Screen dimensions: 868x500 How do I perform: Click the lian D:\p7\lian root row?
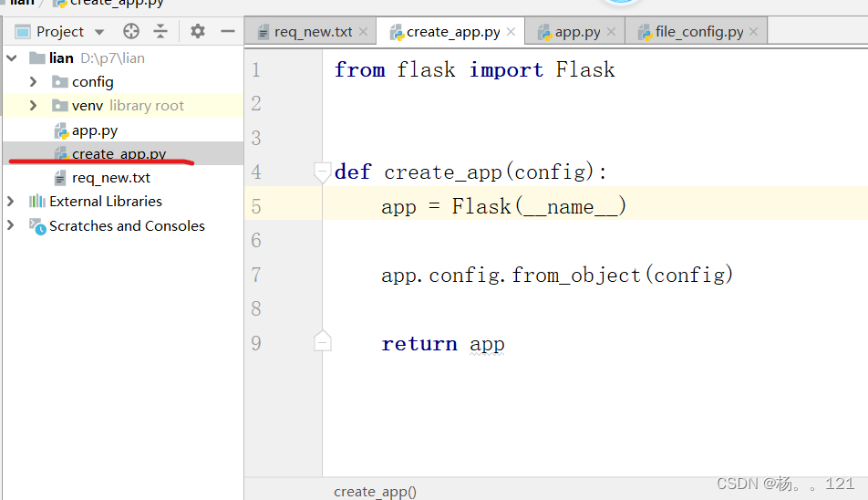click(123, 58)
